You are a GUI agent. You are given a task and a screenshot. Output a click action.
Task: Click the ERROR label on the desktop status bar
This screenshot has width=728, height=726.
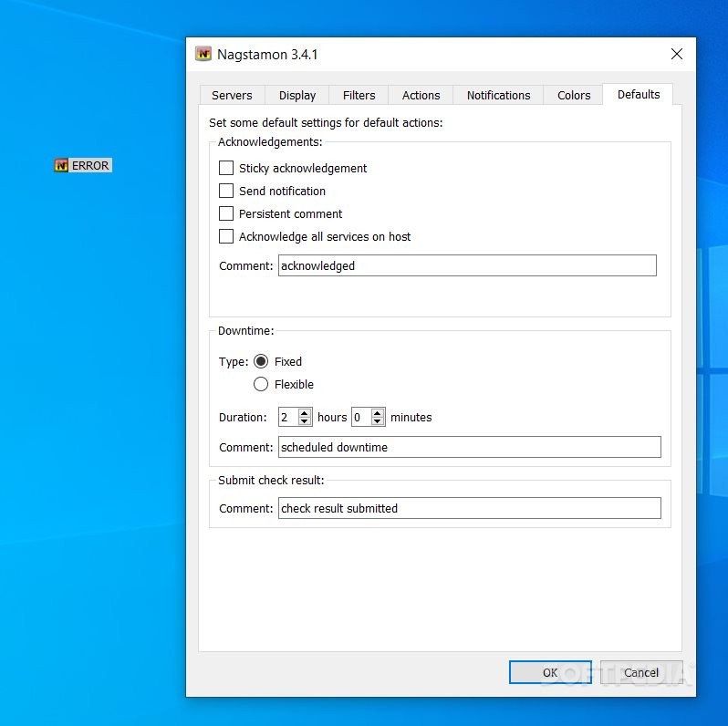tap(90, 165)
